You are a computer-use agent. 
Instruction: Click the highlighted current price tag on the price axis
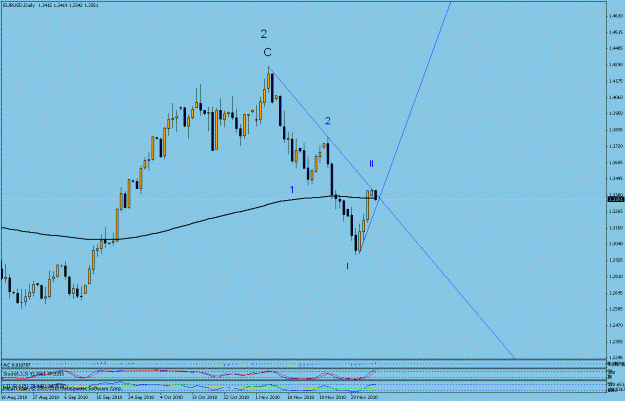(615, 199)
